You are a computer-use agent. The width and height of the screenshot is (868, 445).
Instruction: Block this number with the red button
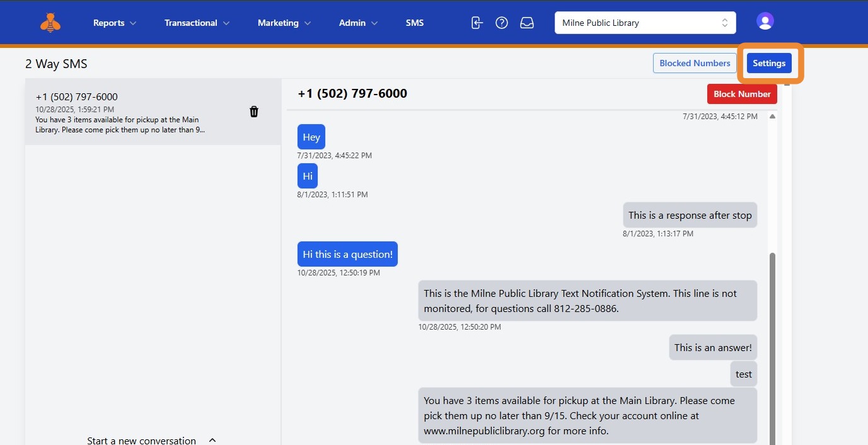[x=742, y=94]
